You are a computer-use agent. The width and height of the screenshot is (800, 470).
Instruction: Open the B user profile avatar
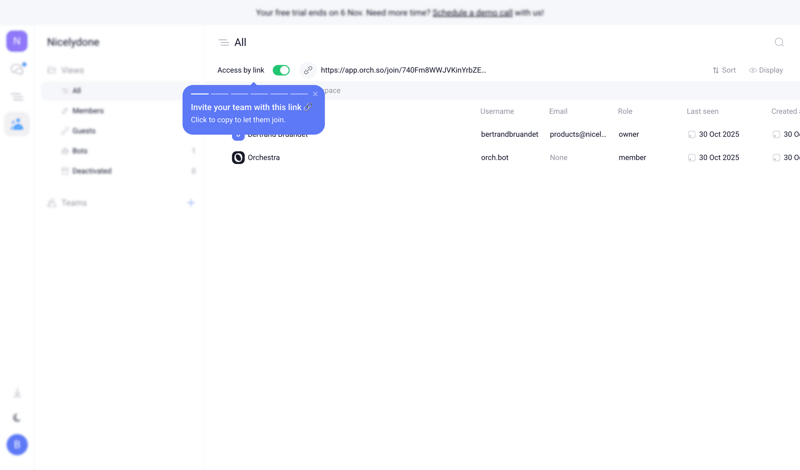click(x=17, y=445)
